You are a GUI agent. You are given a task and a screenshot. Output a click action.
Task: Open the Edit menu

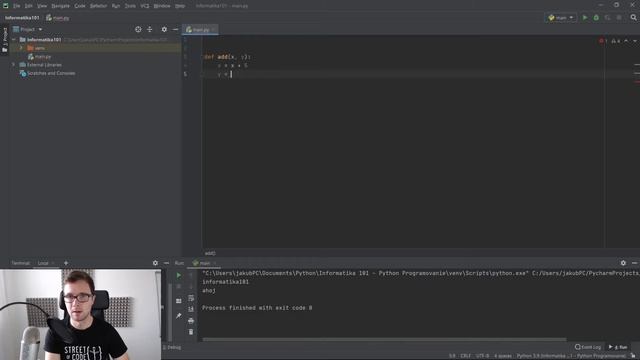(29, 6)
